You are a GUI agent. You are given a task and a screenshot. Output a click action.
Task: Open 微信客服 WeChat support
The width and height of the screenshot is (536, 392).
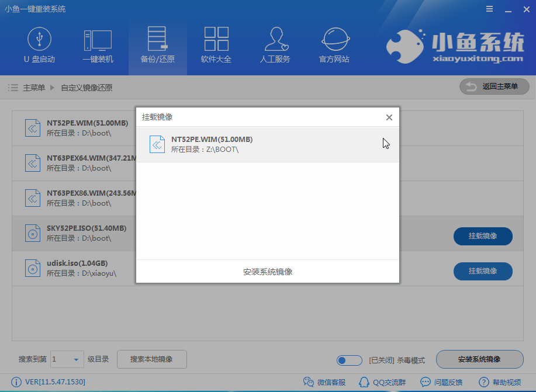[x=324, y=382]
